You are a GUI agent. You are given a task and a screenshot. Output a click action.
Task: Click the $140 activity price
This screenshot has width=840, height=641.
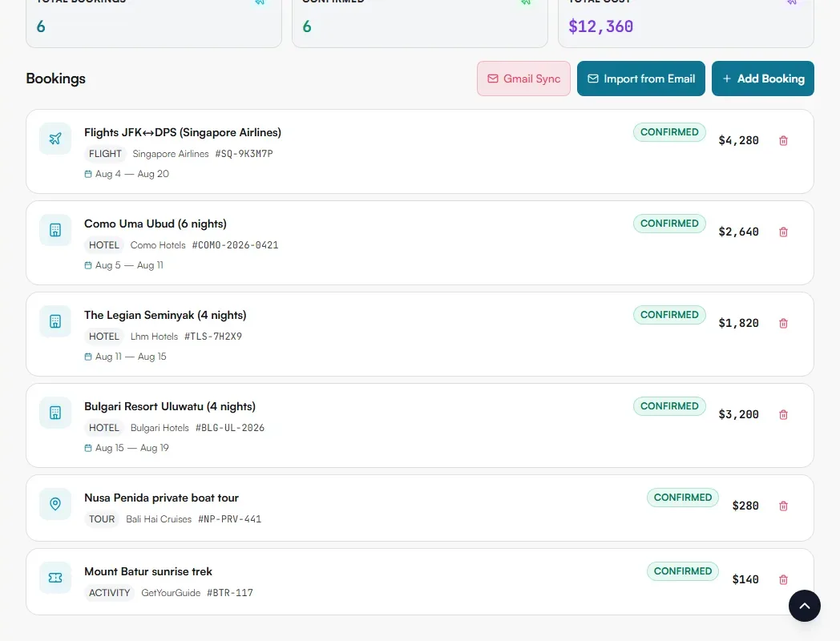745,579
